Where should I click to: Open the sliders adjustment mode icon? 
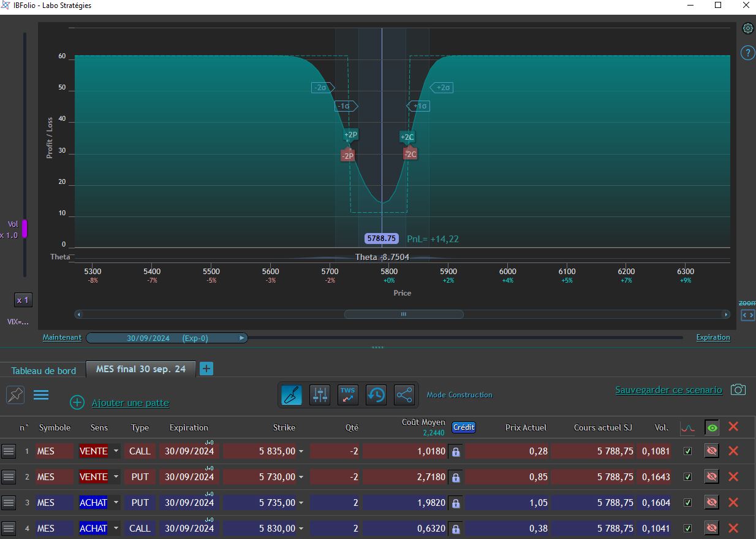point(320,395)
